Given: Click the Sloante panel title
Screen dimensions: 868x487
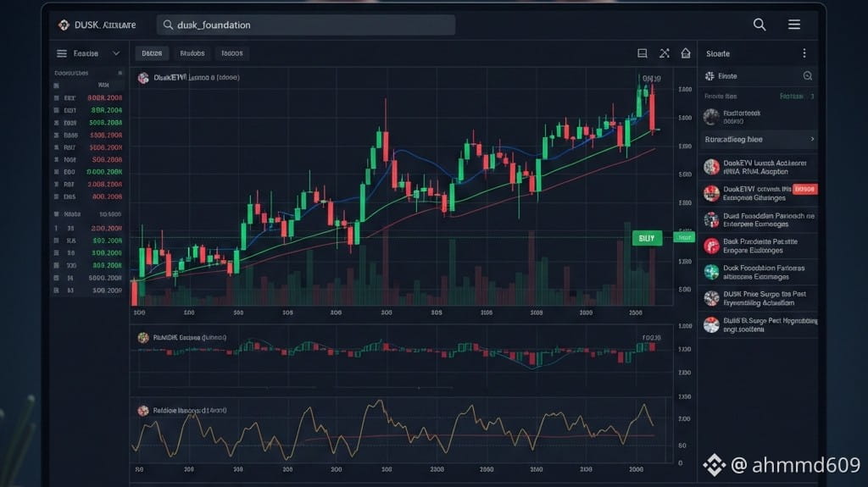Looking at the screenshot, I should pos(718,53).
